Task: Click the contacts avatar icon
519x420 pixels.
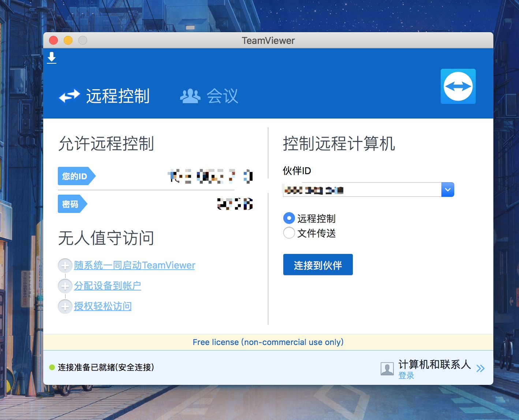Action: 387,369
